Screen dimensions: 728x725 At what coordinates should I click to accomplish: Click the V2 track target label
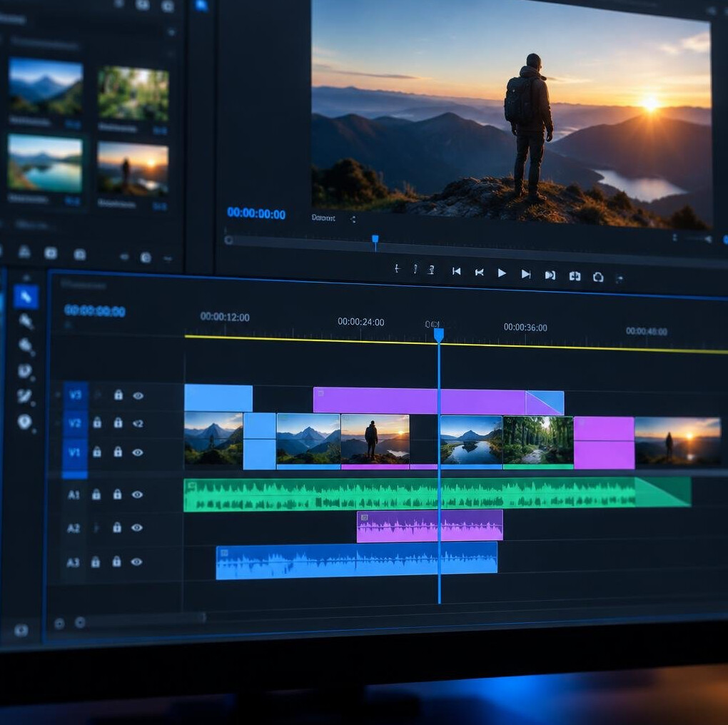(x=75, y=423)
